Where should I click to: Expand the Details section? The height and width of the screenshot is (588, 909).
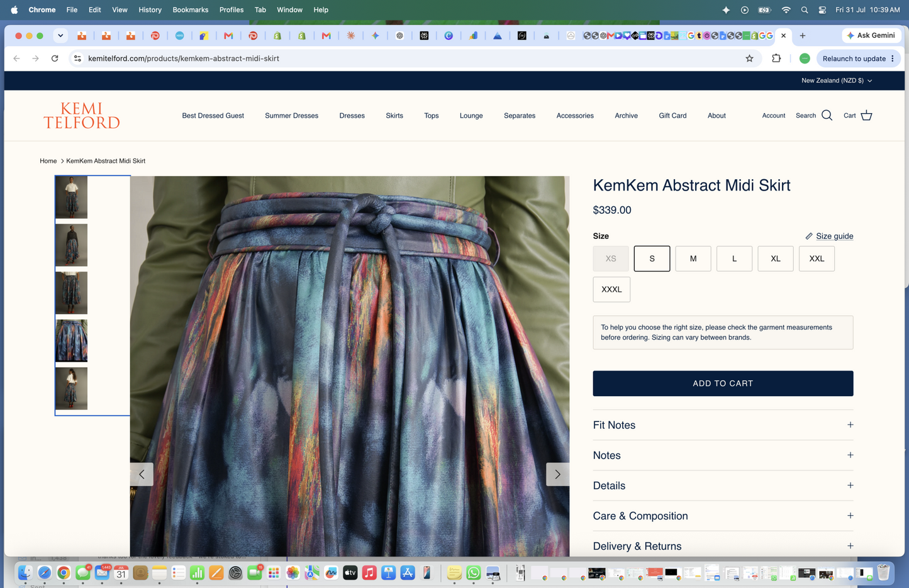point(723,485)
